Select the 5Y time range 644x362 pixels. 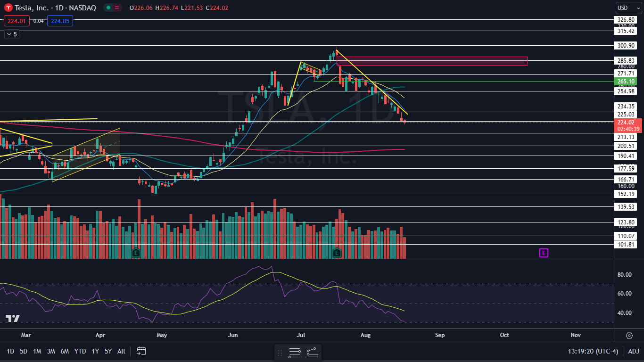pos(108,351)
